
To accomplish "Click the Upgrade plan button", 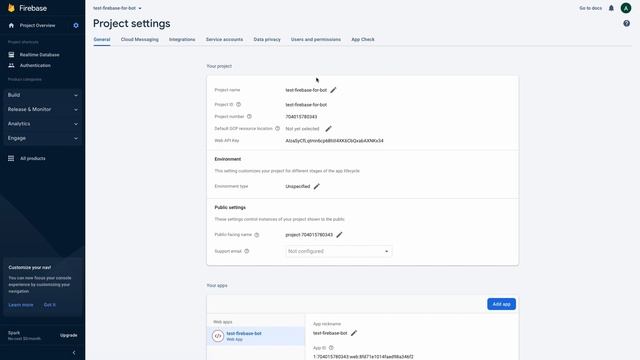I will click(x=69, y=335).
